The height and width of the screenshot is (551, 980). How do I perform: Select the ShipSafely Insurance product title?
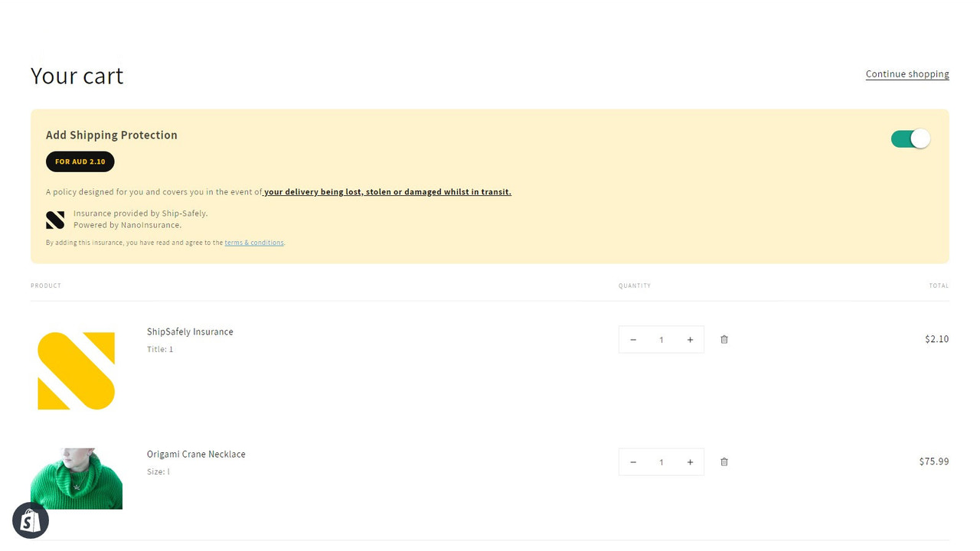tap(190, 331)
